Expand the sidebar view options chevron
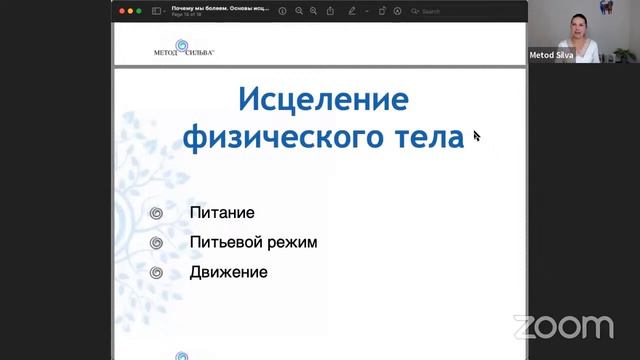Image resolution: width=640 pixels, height=360 pixels. pos(164,11)
